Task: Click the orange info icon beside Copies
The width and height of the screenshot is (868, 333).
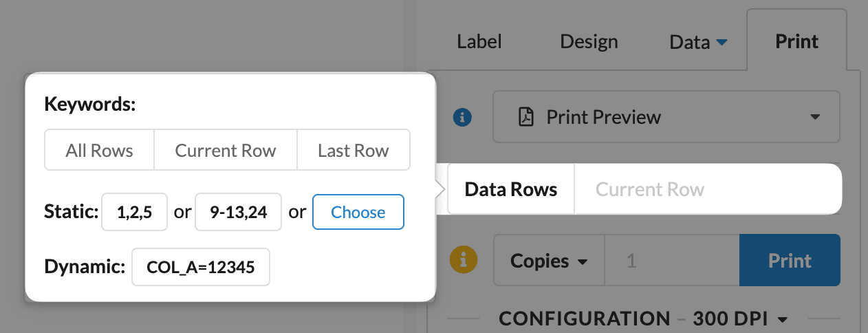Action: click(x=463, y=260)
